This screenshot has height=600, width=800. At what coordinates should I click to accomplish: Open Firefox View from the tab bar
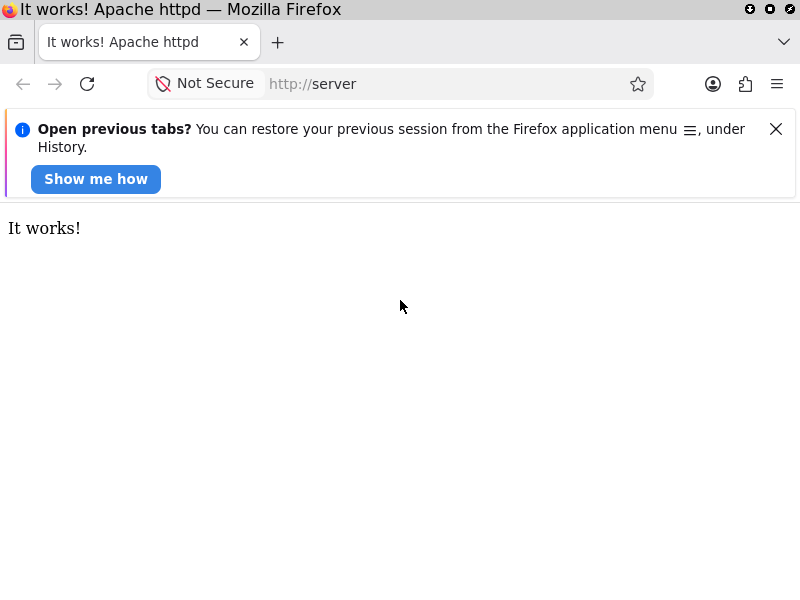[x=16, y=42]
